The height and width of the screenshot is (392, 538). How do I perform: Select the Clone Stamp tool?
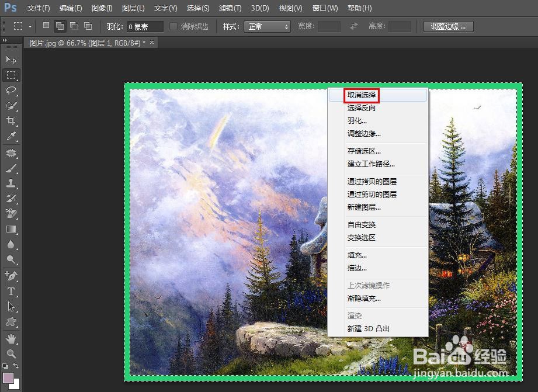[11, 183]
